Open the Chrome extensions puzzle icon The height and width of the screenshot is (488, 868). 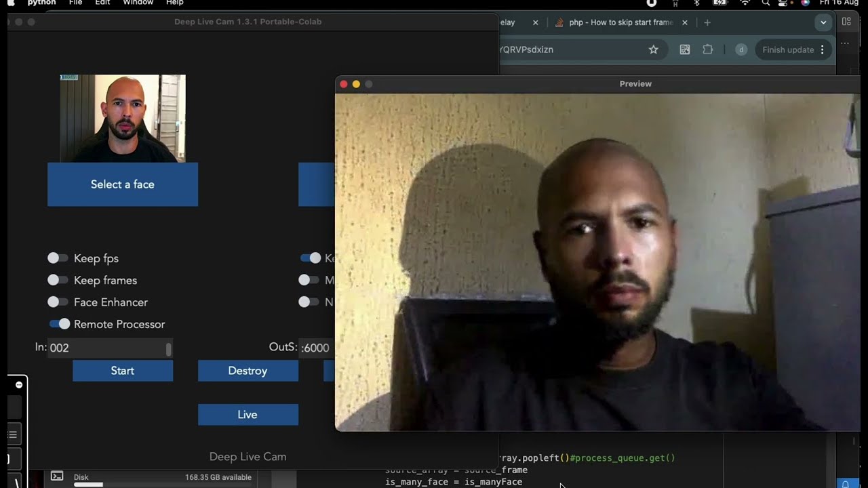click(708, 49)
